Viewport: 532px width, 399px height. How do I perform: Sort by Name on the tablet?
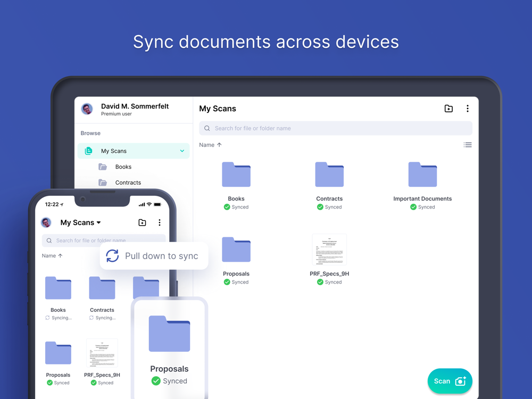click(x=210, y=145)
